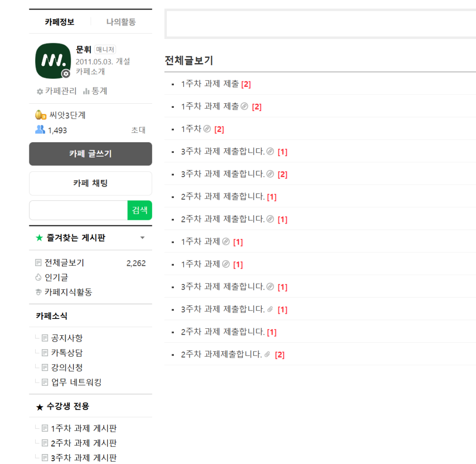Open the 1주차 과제 게시판 board
Viewport: 476px width, 464px height.
[84, 428]
